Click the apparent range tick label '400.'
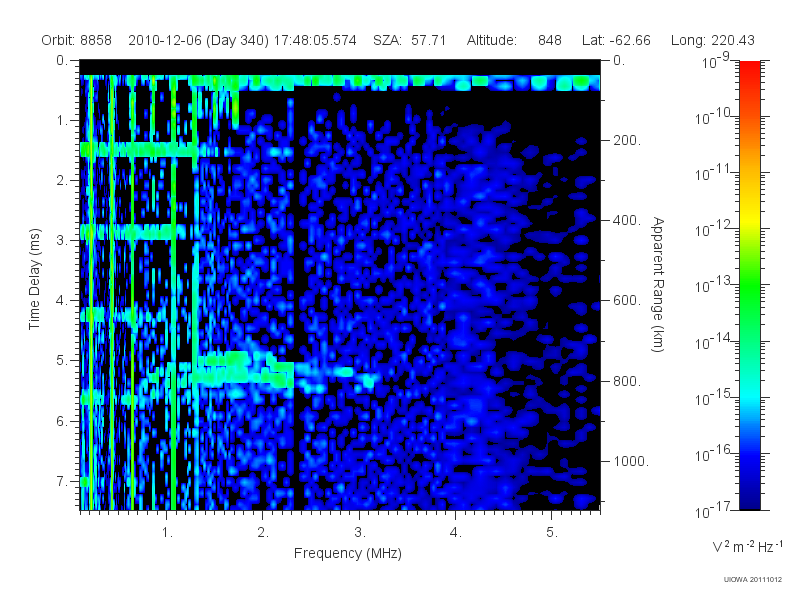The image size is (800, 600). coord(627,220)
